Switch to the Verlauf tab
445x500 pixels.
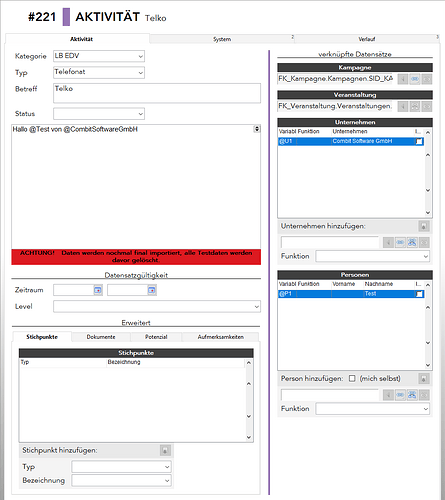coord(367,39)
